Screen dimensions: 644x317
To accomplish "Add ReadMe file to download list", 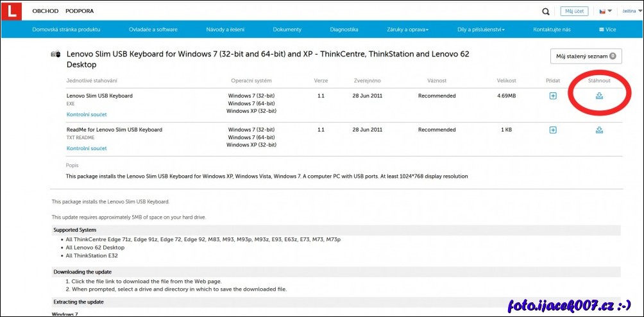I will (x=553, y=130).
